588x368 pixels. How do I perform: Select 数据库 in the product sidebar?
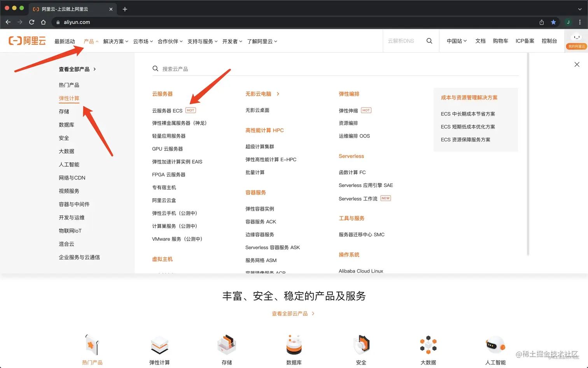tap(66, 125)
